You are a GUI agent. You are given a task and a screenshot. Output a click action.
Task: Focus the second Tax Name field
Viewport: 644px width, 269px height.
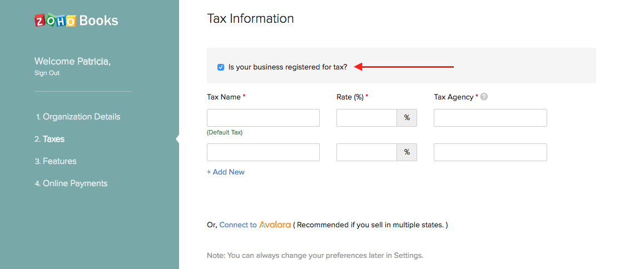point(263,152)
